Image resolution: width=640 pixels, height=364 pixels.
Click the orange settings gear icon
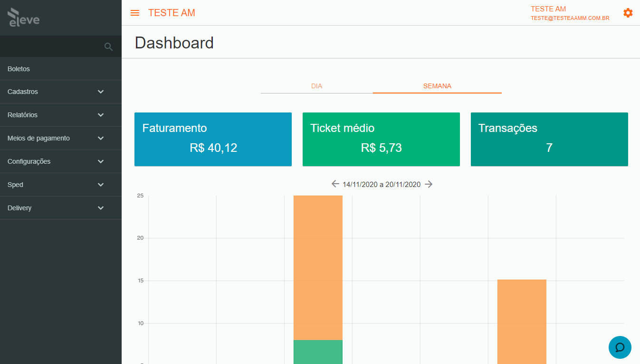[628, 13]
